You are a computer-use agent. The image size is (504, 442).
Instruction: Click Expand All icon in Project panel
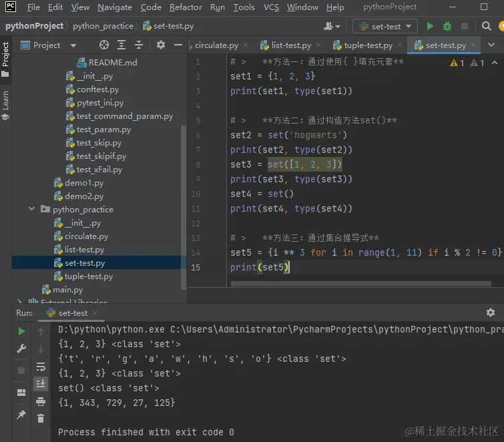click(121, 45)
